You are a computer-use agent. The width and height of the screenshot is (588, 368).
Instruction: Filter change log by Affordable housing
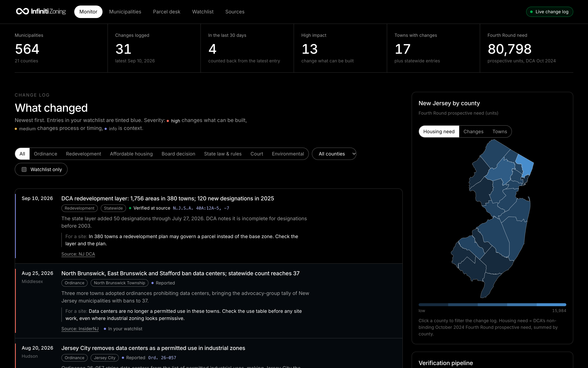[131, 154]
